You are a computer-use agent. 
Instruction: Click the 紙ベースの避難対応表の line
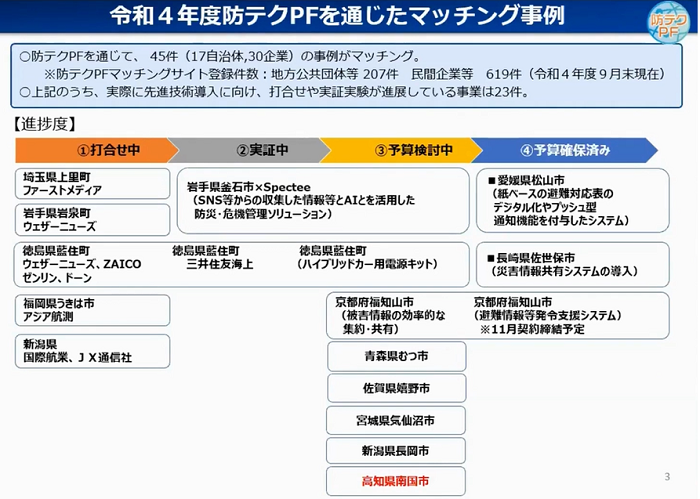click(x=553, y=194)
